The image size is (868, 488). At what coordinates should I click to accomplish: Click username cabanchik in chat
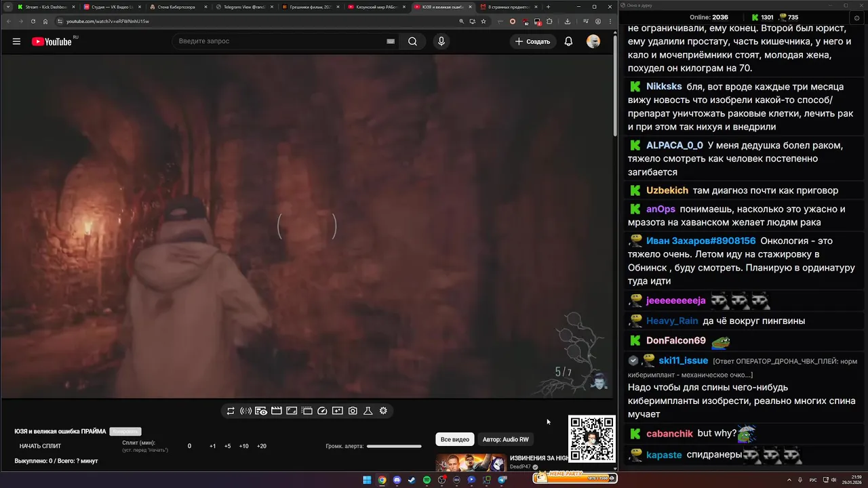pyautogui.click(x=669, y=433)
